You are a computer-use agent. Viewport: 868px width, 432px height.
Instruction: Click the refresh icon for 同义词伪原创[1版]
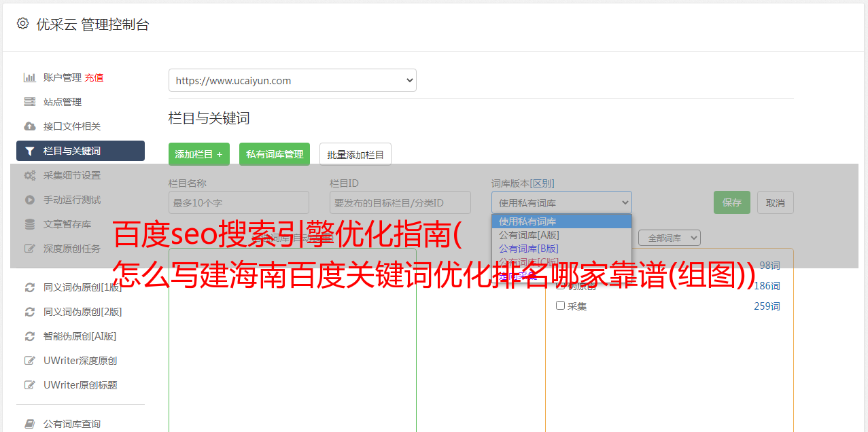tap(30, 287)
